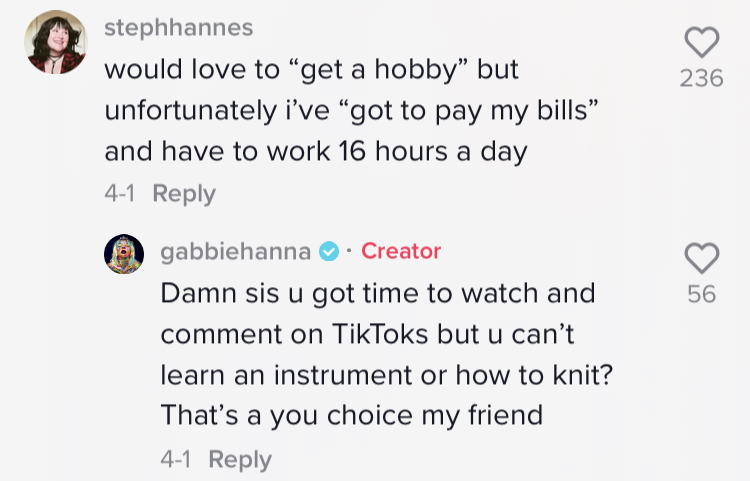Reply to the stephhannes comment
The height and width of the screenshot is (481, 750).
click(x=184, y=193)
